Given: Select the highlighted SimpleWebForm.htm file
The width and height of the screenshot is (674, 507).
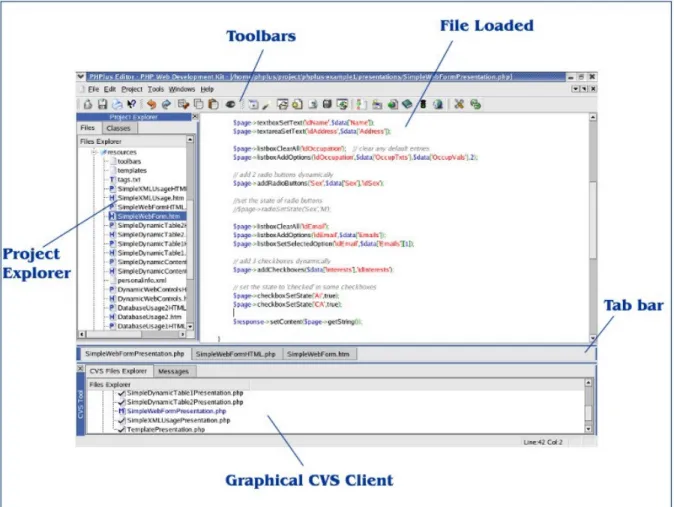Looking at the screenshot, I should tap(149, 216).
